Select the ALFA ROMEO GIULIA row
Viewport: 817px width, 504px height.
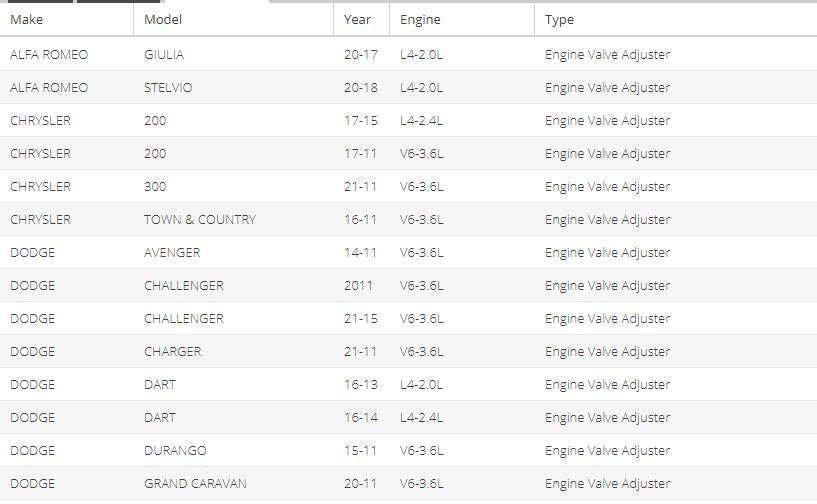point(408,54)
